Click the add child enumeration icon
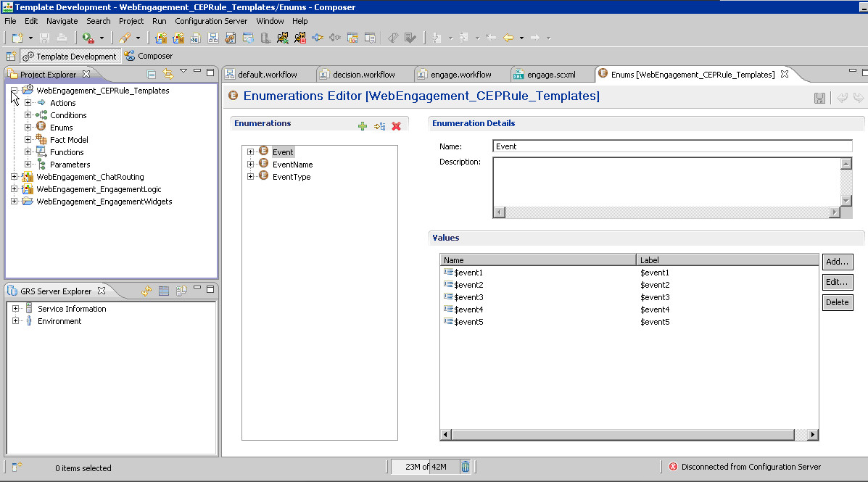Screen dimensions: 868x482 pyautogui.click(x=379, y=126)
